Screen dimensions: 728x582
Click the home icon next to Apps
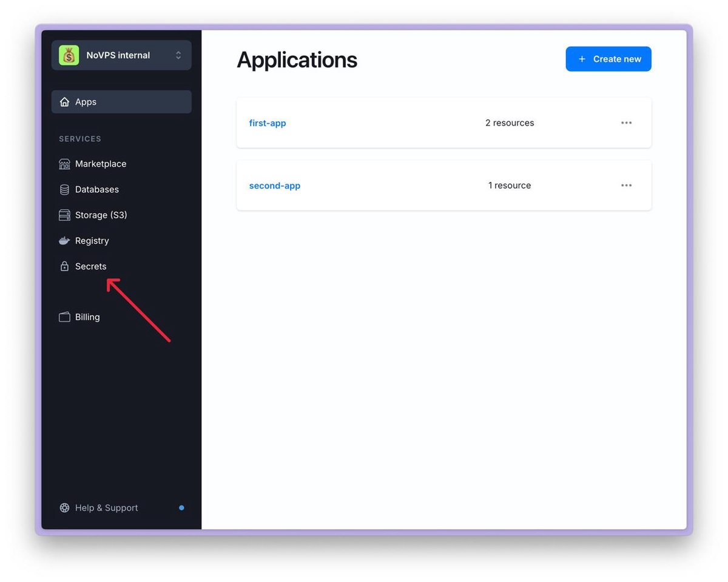point(64,102)
